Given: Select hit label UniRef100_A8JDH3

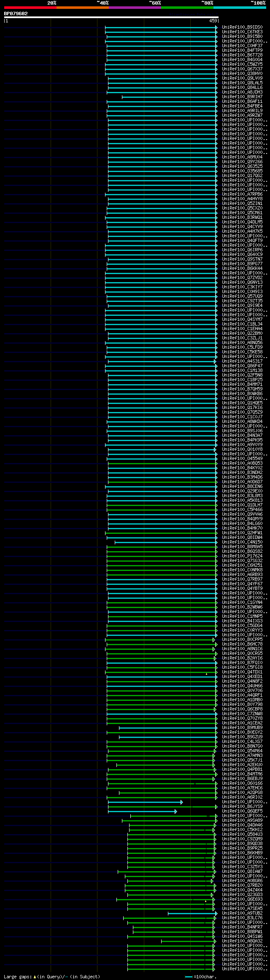Looking at the screenshot, I should pyautogui.click(x=242, y=92).
